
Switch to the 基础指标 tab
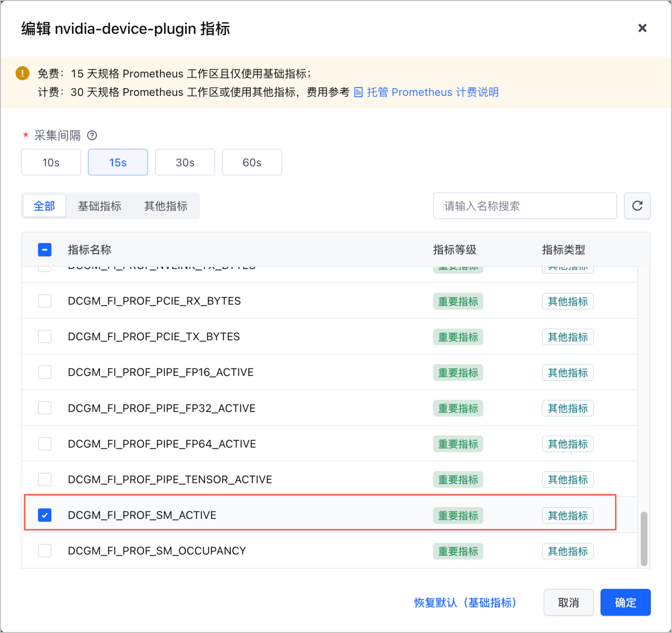pyautogui.click(x=100, y=206)
